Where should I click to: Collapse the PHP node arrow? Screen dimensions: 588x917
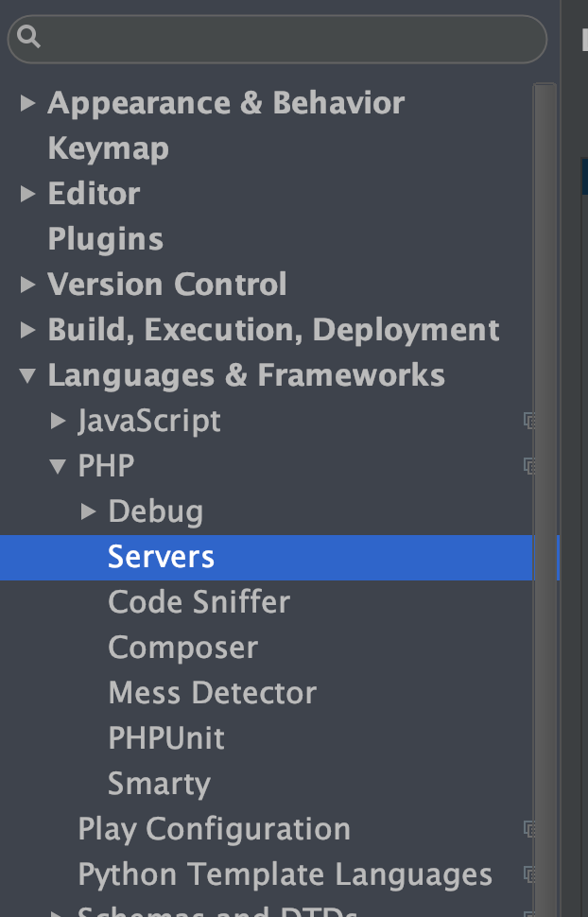[x=58, y=466]
